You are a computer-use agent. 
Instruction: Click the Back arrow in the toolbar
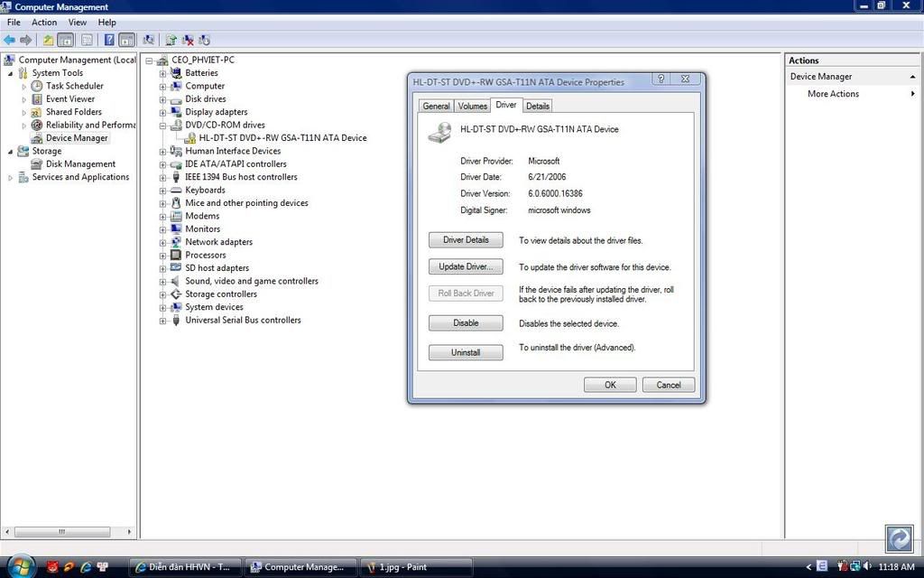point(9,40)
